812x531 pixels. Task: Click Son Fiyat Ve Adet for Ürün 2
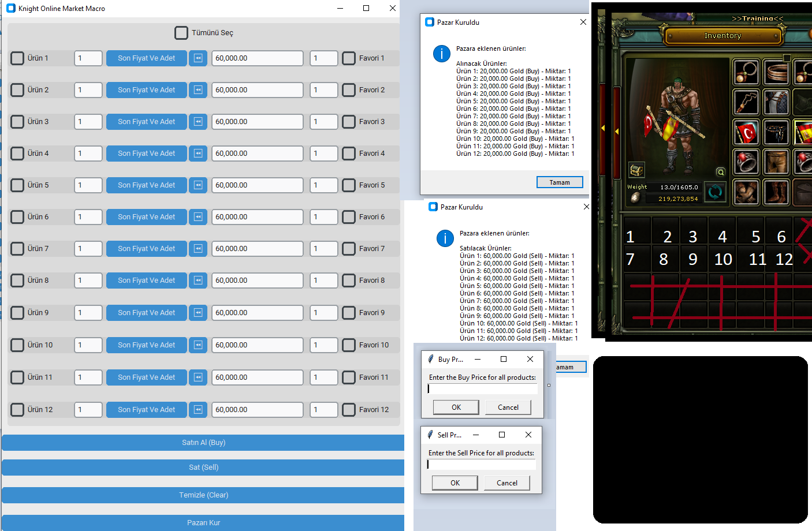(147, 90)
